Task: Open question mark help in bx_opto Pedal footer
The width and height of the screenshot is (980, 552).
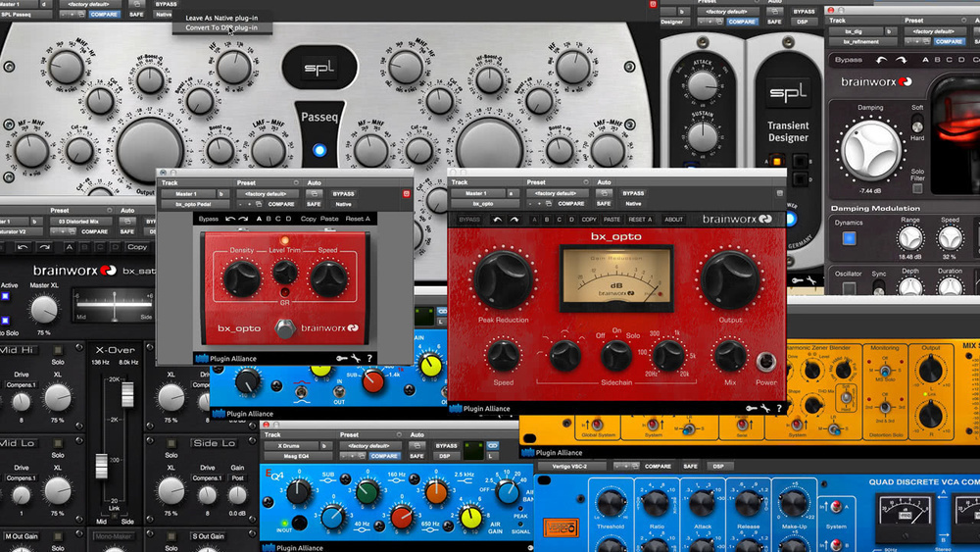Action: click(369, 358)
